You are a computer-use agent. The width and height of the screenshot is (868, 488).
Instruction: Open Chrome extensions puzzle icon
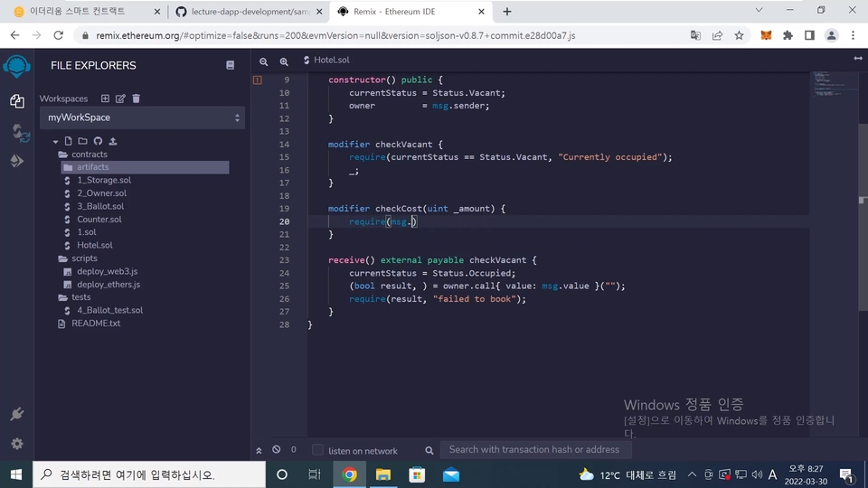coord(788,35)
